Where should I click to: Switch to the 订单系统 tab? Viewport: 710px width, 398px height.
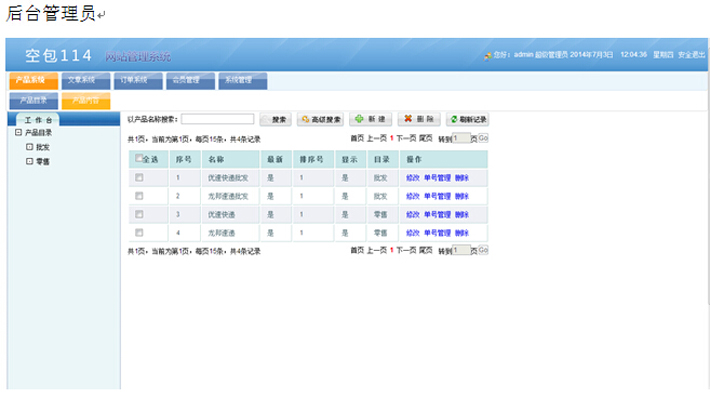click(138, 81)
